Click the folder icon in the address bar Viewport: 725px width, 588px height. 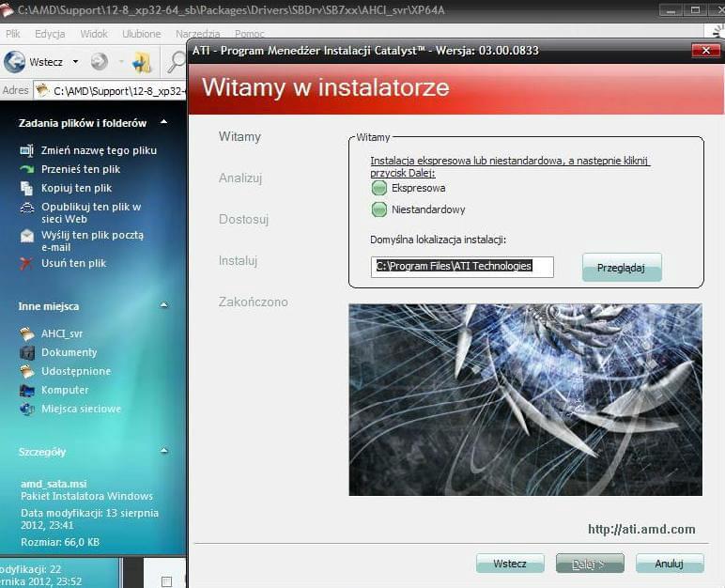[x=42, y=91]
